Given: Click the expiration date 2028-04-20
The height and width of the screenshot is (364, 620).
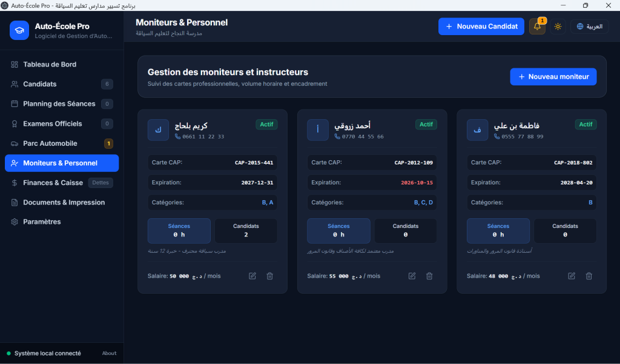Looking at the screenshot, I should [x=576, y=183].
